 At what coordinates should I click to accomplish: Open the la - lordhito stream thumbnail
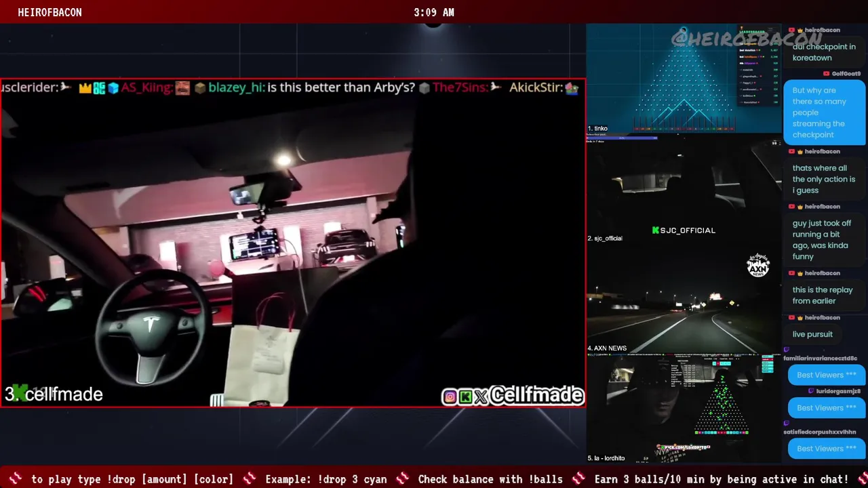(684, 409)
